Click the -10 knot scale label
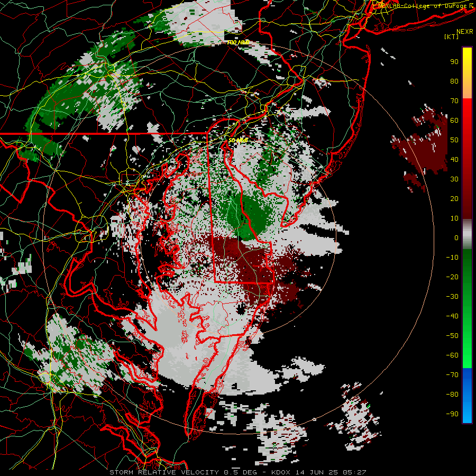Viewport: 476px width, 476px height. pos(452,258)
